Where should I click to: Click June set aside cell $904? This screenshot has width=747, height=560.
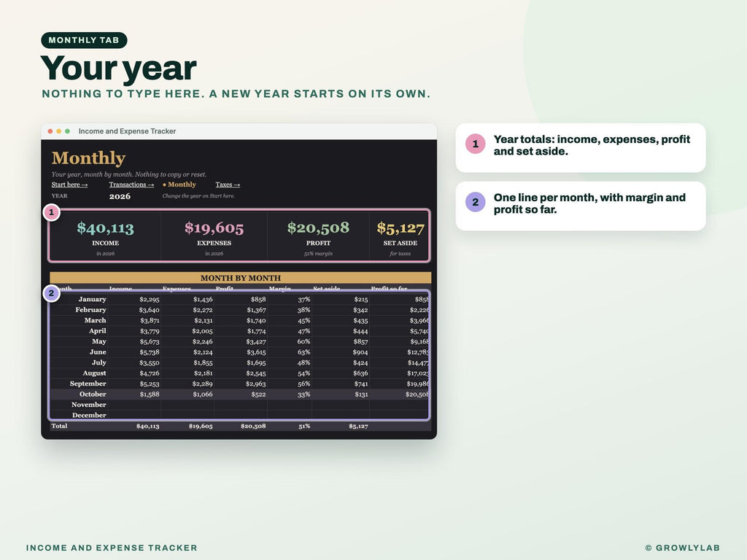360,352
